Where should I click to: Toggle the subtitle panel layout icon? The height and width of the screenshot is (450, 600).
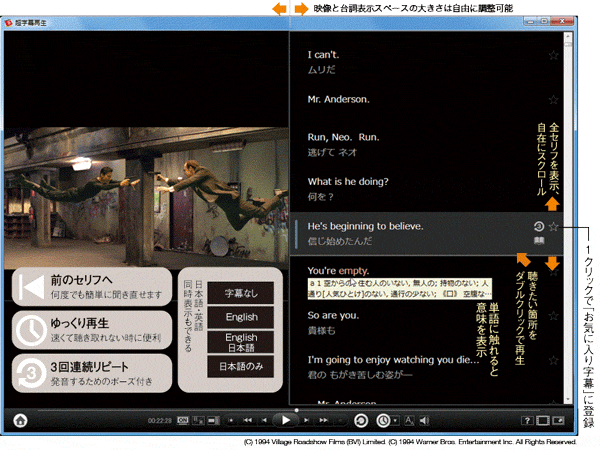(213, 421)
